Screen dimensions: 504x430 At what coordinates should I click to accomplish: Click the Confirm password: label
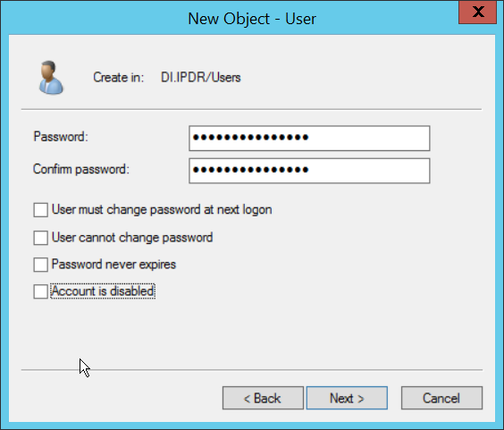pos(81,169)
